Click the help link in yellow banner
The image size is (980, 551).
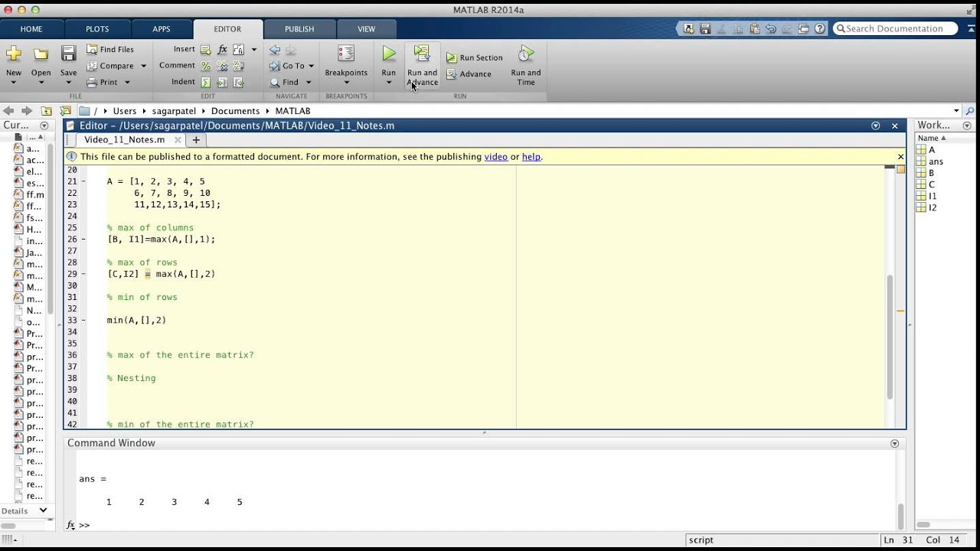click(531, 156)
